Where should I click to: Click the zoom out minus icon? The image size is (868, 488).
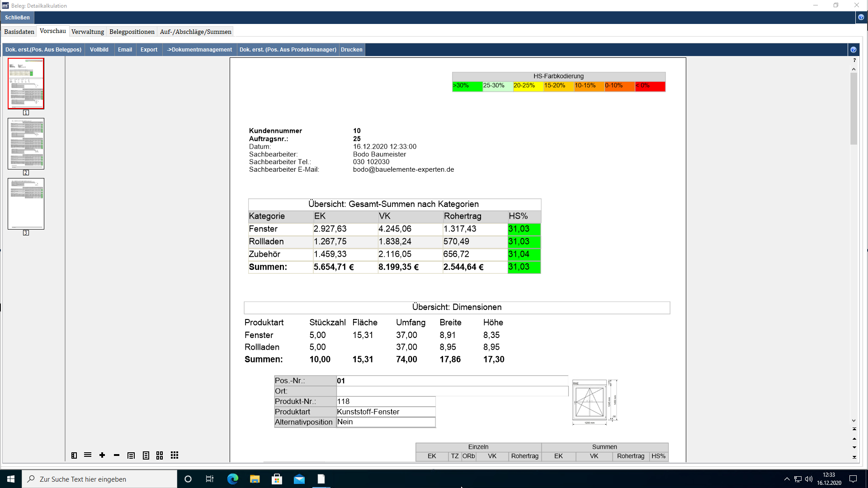117,455
